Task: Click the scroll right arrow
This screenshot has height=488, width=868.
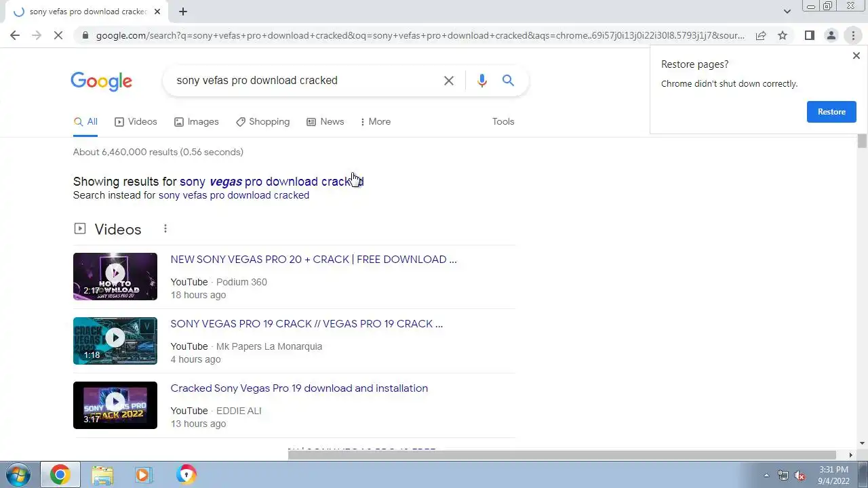Action: [x=851, y=455]
